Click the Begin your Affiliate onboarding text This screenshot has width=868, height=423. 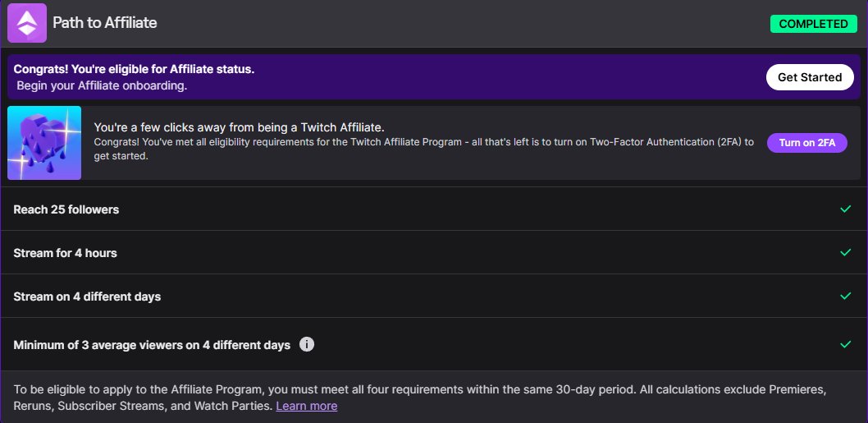tap(102, 86)
